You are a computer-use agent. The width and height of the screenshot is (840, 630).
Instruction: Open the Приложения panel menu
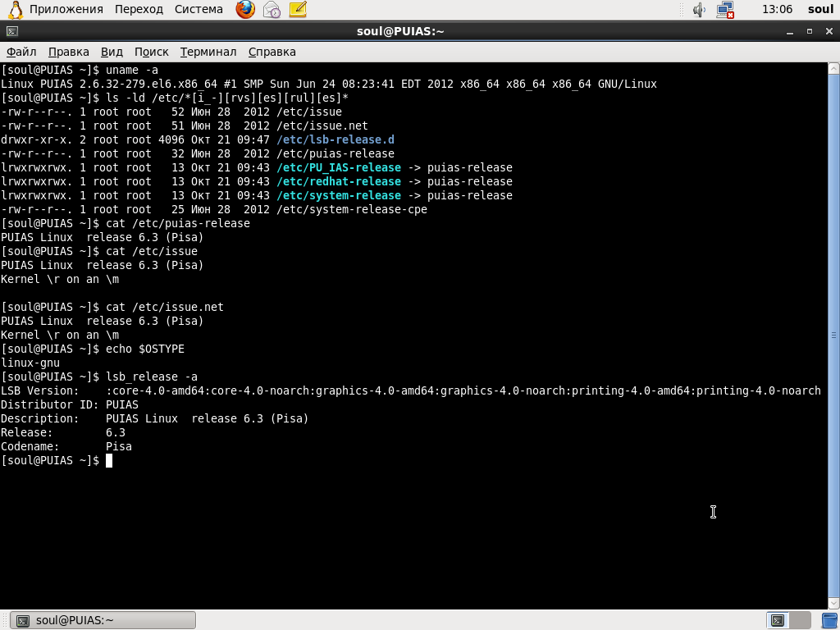(66, 9)
